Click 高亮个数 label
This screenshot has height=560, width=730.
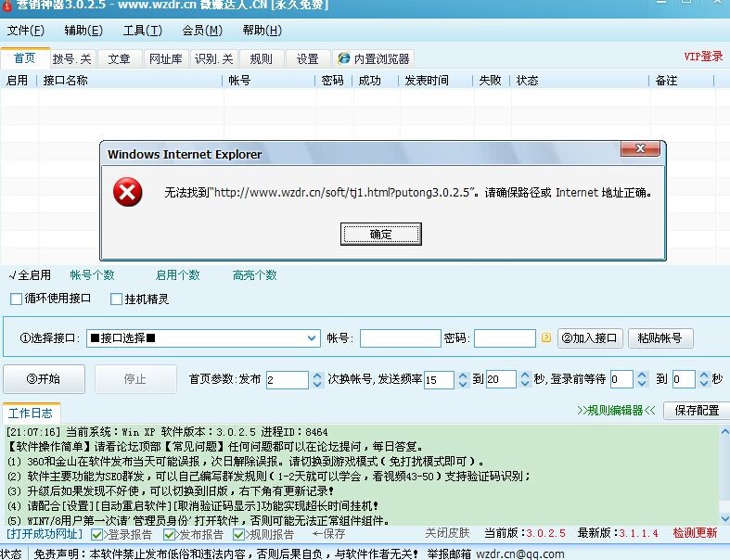pos(255,275)
